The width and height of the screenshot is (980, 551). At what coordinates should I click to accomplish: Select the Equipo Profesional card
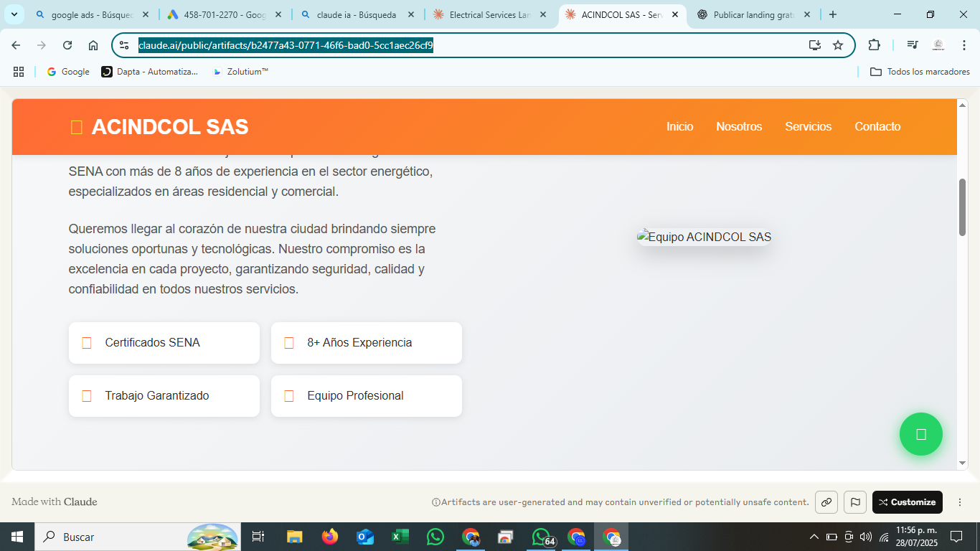[x=367, y=396]
